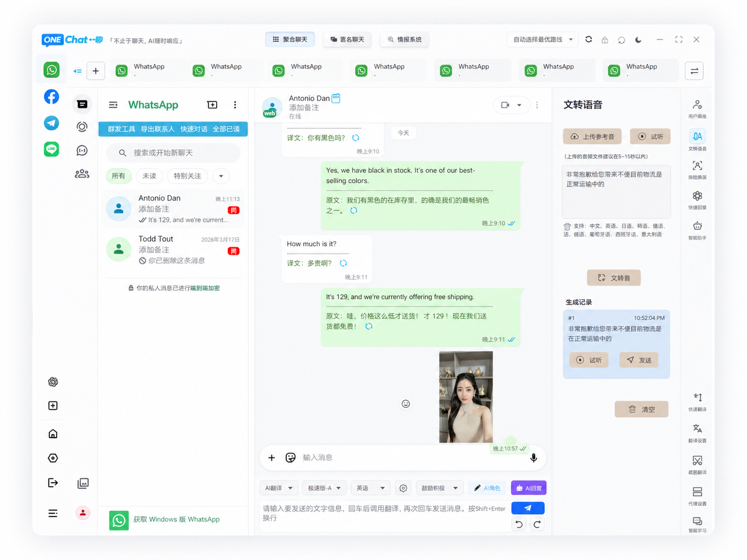Click 全部已读 in the blue menu bar
This screenshot has width=747, height=560.
226,129
